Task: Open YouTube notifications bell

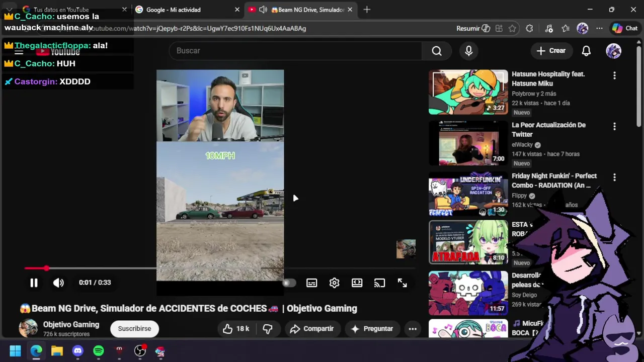Action: pyautogui.click(x=586, y=51)
